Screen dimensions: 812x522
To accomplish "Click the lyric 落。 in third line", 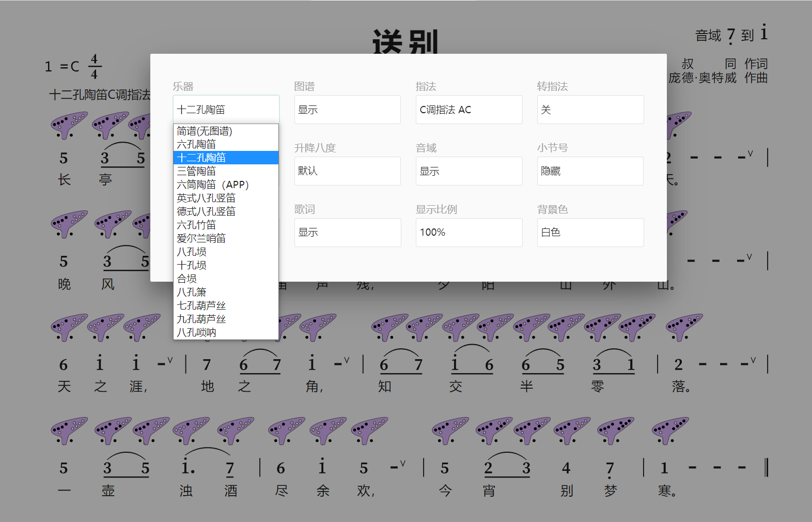I will (681, 387).
